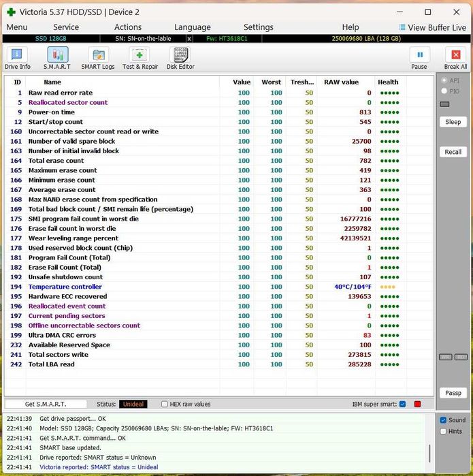The image size is (473, 476).
Task: Select the Total erase count row
Action: (x=218, y=161)
